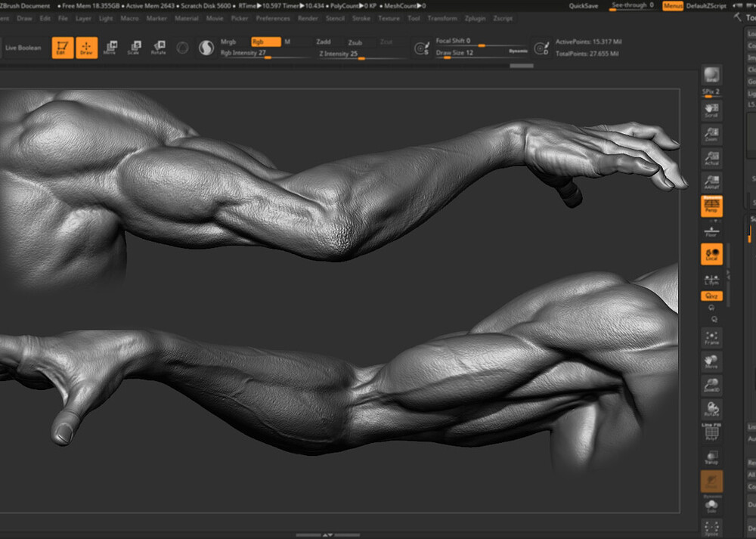Select the Scale transform tool
756x539 pixels.
pyautogui.click(x=134, y=48)
